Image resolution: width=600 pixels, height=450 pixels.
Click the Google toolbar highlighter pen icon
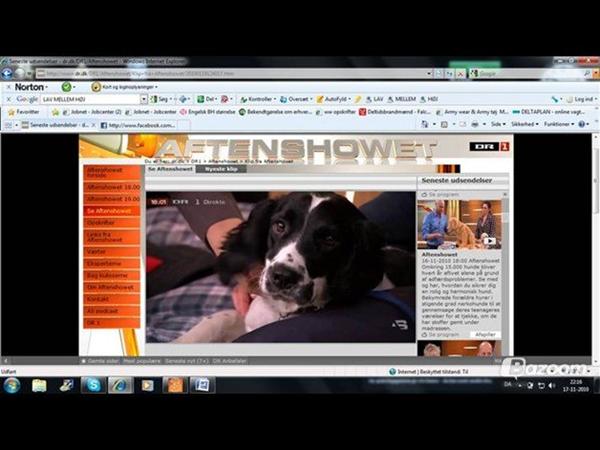[x=358, y=99]
